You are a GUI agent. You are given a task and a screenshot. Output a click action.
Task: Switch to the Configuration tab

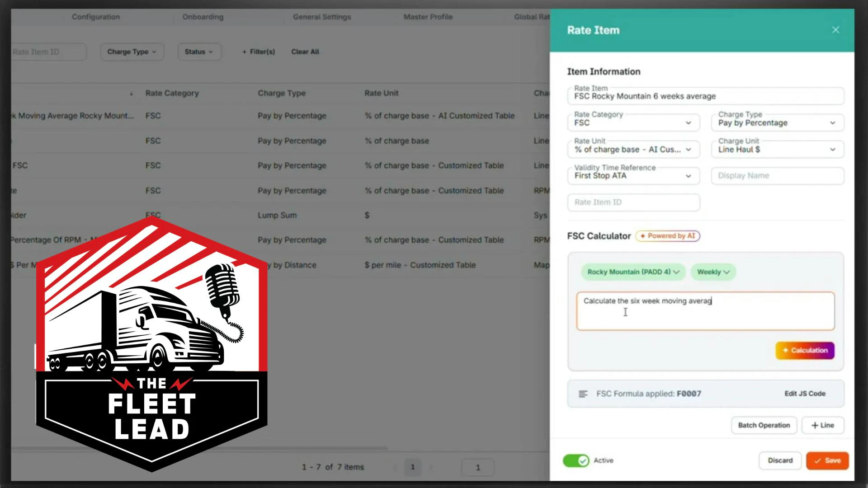[96, 17]
